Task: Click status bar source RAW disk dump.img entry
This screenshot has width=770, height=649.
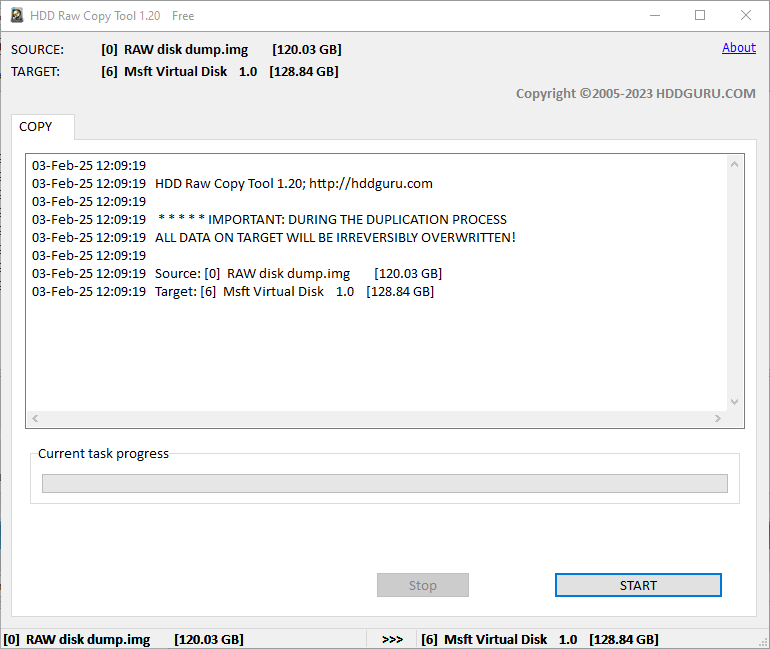Action: point(123,639)
